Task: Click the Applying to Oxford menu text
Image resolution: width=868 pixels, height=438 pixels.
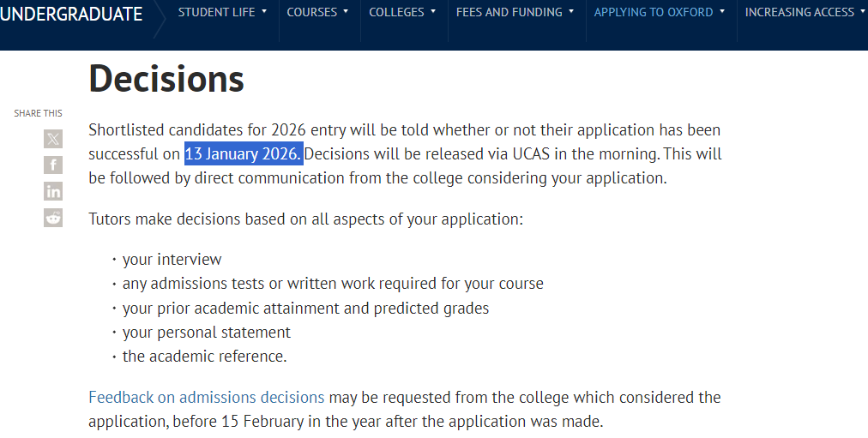Action: pos(654,12)
